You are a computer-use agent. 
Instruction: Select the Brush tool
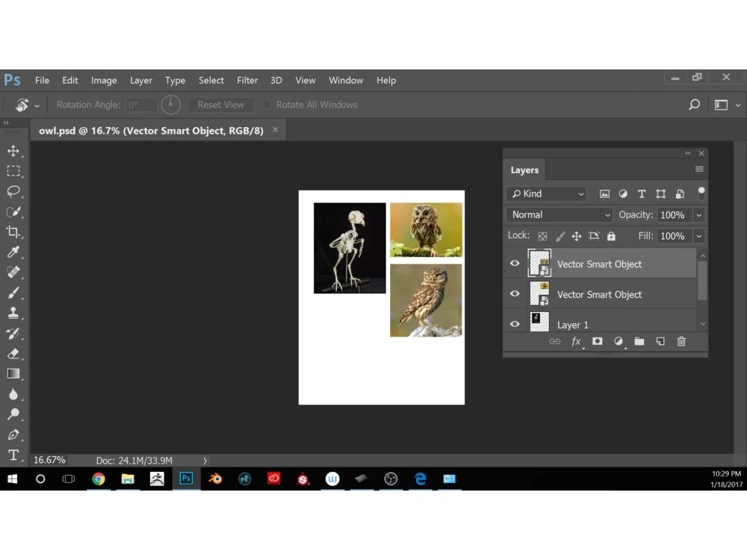13,293
